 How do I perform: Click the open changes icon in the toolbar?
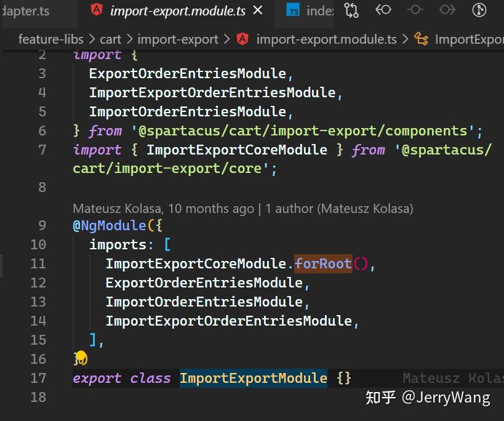click(415, 10)
